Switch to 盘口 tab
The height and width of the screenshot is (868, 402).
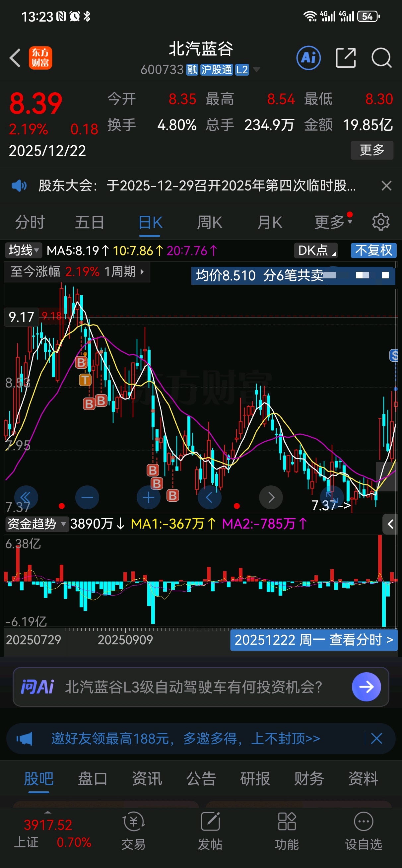93,778
